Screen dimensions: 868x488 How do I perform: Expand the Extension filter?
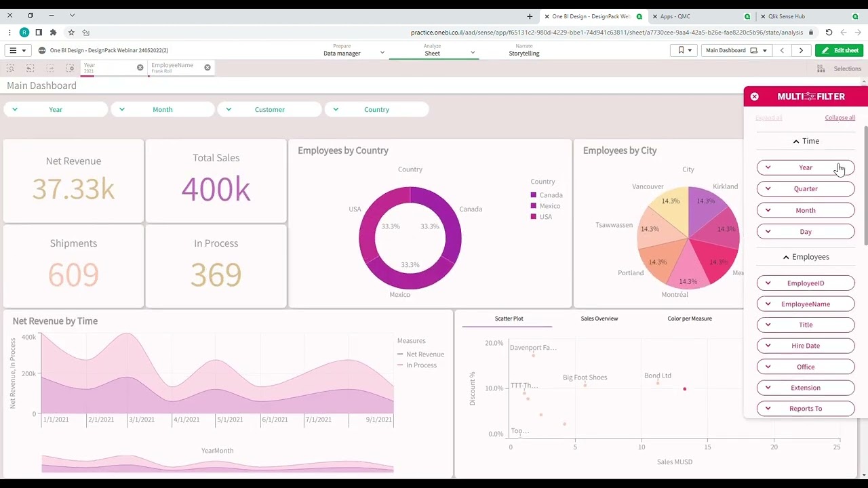coord(806,388)
